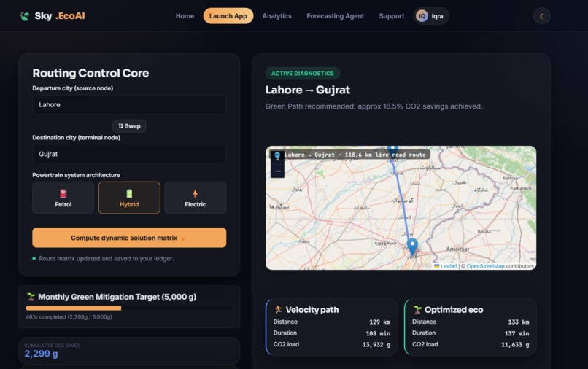This screenshot has height=369, width=588.
Task: Click the sprout icon beside Monthly Green Mitigation
Action: click(31, 297)
